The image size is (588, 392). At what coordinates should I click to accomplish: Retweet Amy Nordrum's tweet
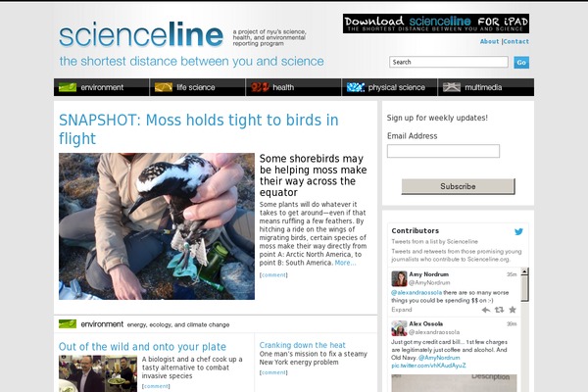click(x=499, y=310)
